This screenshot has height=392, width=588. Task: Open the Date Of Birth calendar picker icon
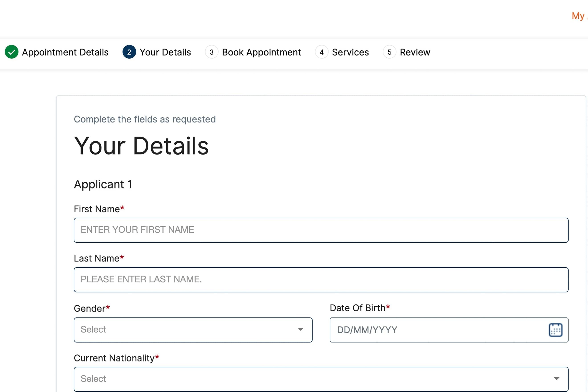click(x=555, y=330)
